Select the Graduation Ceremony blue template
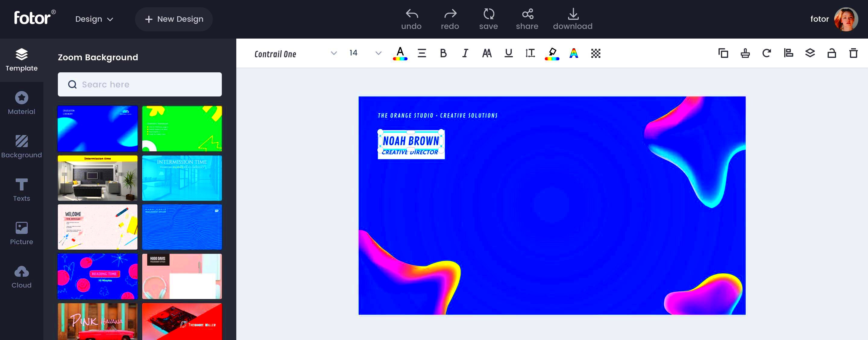The width and height of the screenshot is (868, 340). tap(98, 128)
